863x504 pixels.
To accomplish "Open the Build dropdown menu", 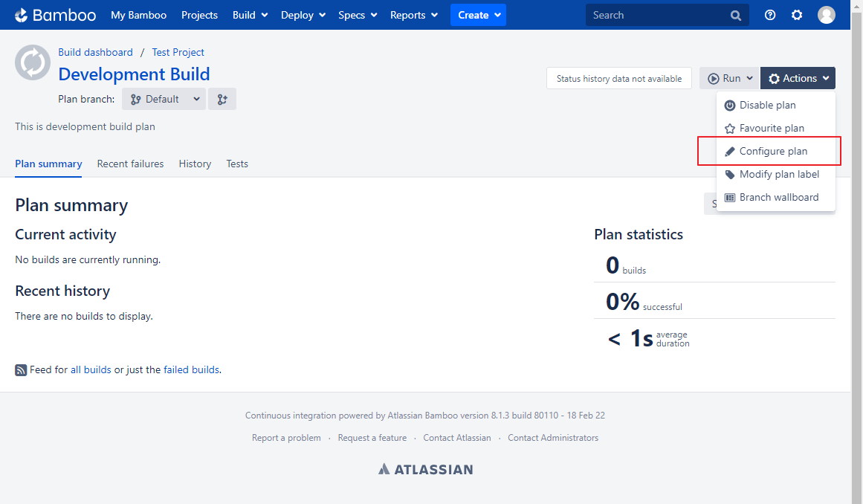I will tap(250, 15).
